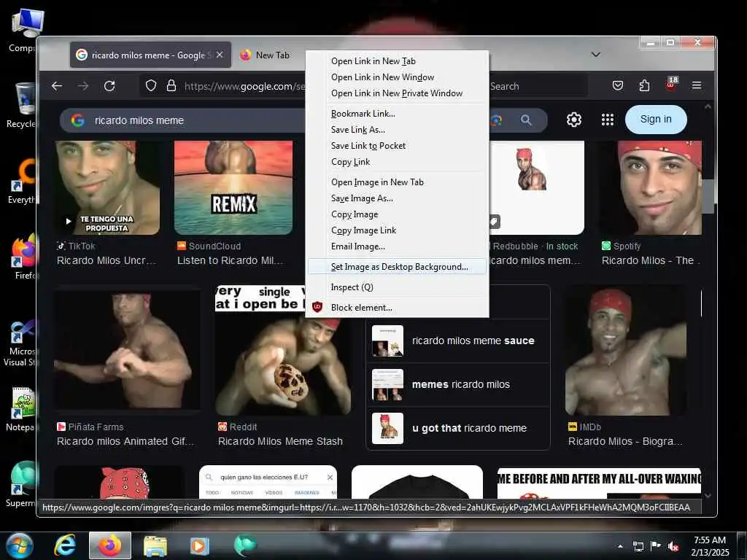Close the ricardo milos meme tab
Screen dimensions: 747x560
click(x=220, y=55)
